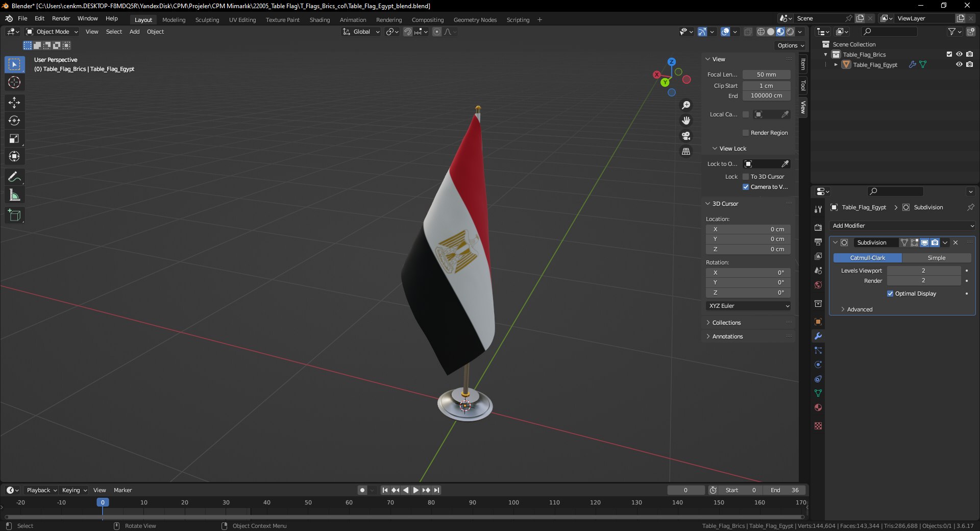Image resolution: width=980 pixels, height=531 pixels.
Task: Play the animation forward
Action: point(415,490)
